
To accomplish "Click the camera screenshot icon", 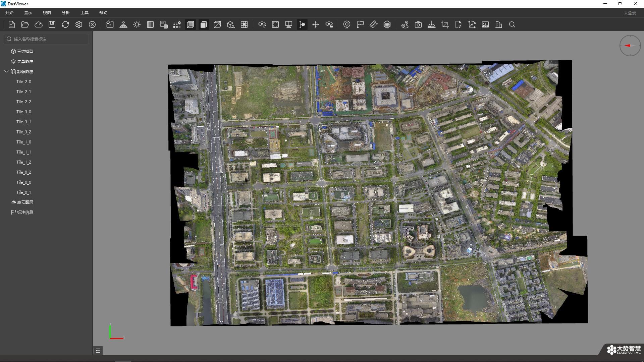I will coord(418,24).
